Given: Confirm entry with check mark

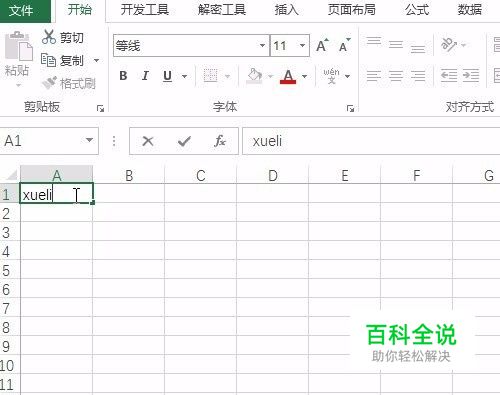Looking at the screenshot, I should pyautogui.click(x=184, y=141).
